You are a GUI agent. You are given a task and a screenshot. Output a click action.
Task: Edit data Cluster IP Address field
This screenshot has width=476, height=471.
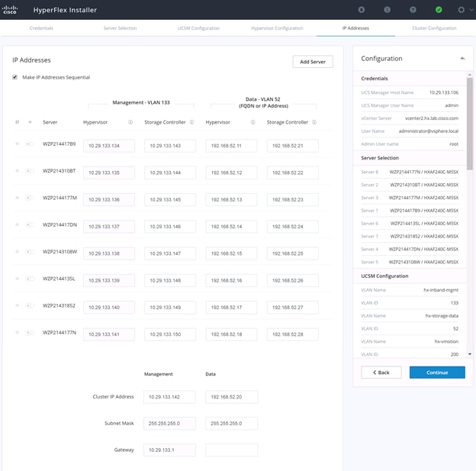[232, 397]
